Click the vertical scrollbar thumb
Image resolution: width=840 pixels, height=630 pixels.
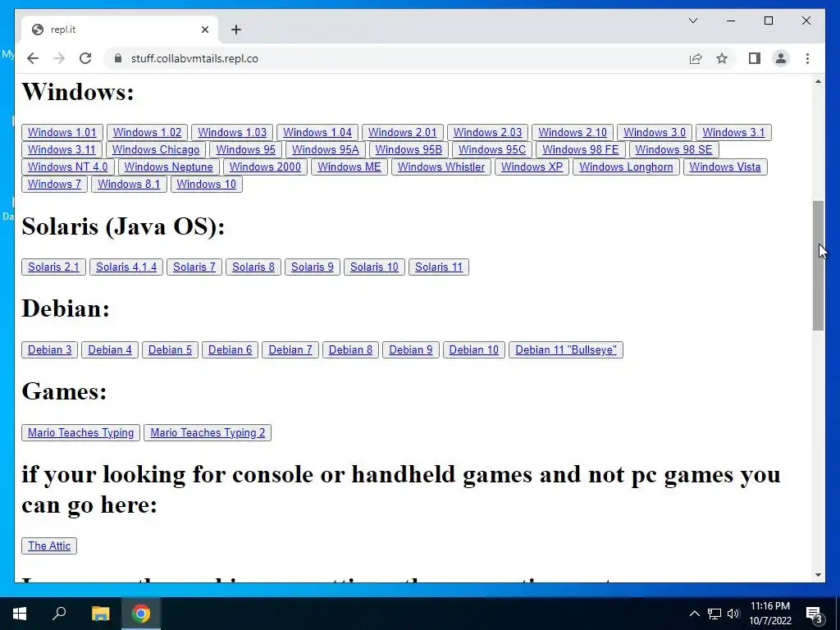[818, 266]
